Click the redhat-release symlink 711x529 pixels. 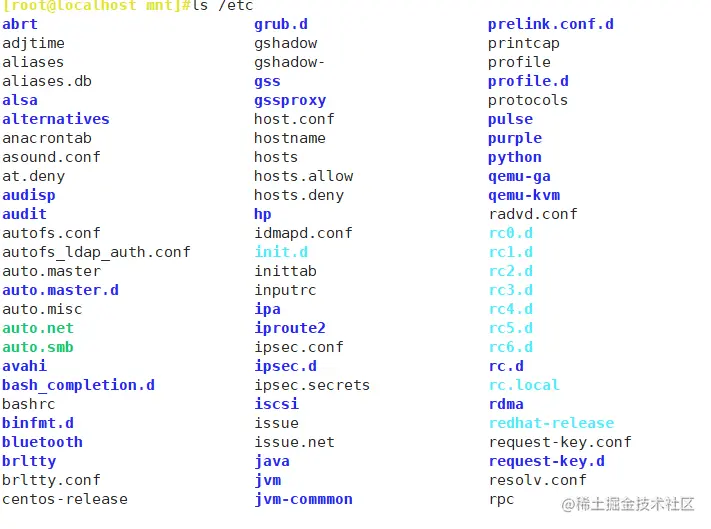click(x=551, y=423)
